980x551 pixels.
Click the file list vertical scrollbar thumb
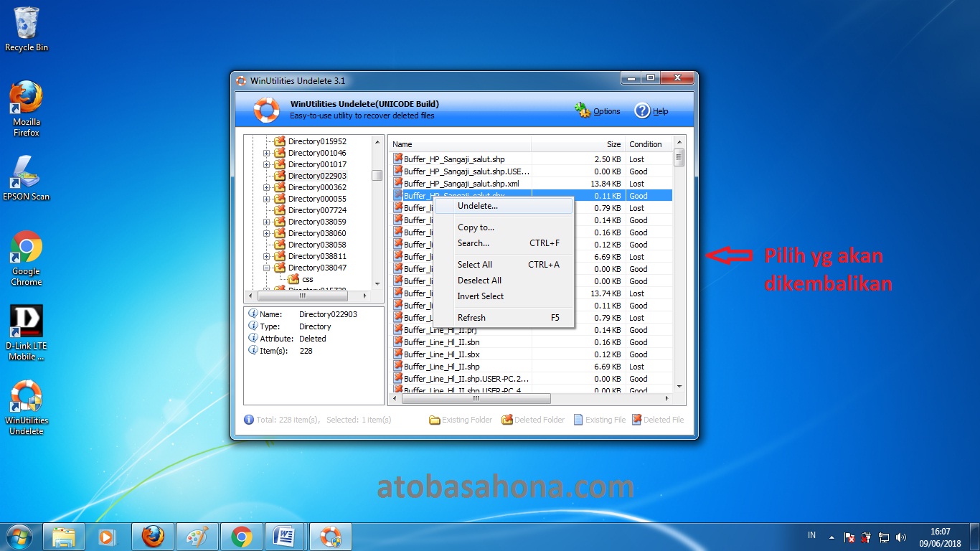click(x=679, y=157)
